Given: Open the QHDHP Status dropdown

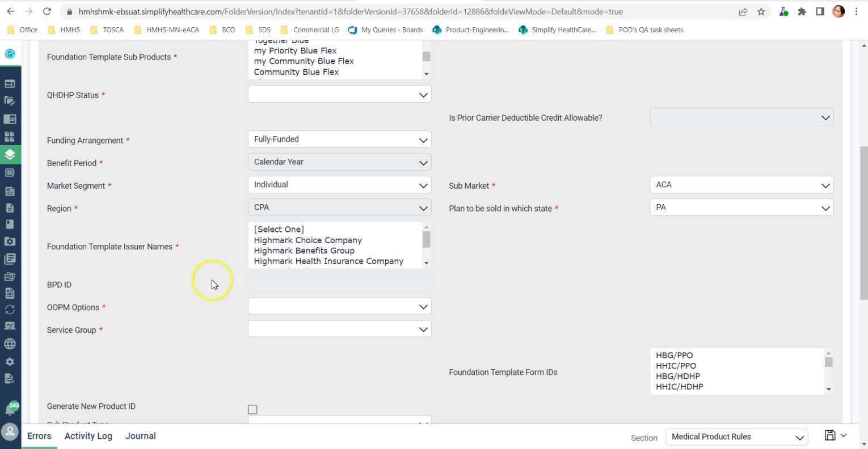Looking at the screenshot, I should tap(339, 95).
